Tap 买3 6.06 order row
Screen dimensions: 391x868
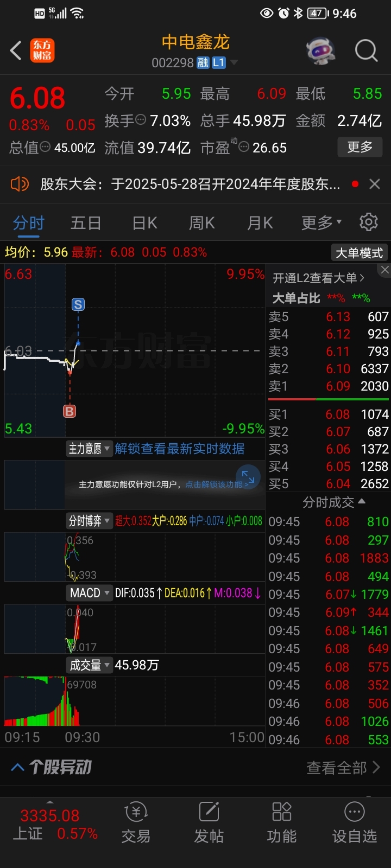(x=329, y=449)
